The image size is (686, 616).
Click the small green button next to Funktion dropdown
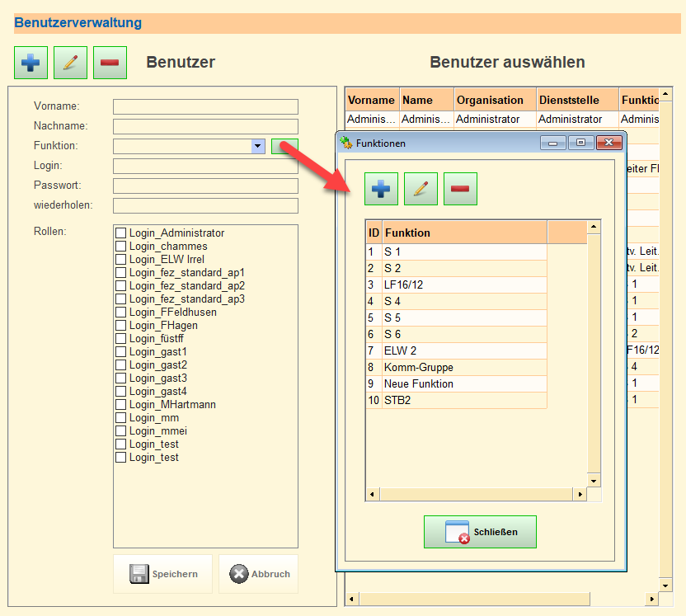pyautogui.click(x=284, y=146)
